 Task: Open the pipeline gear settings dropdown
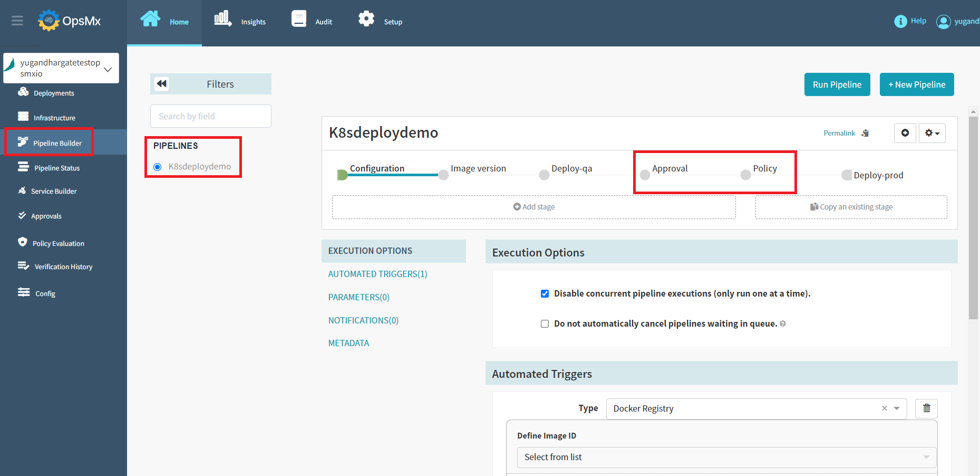point(932,133)
